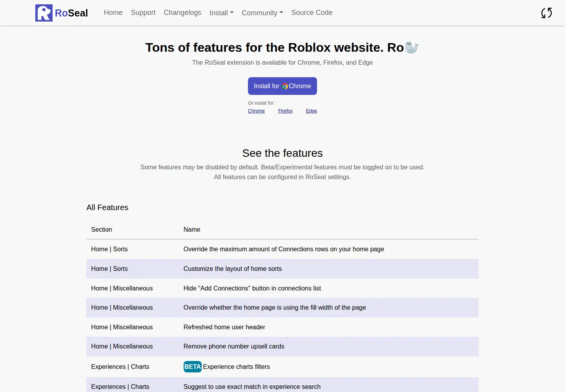Click the RoSeal logo icon

point(44,13)
